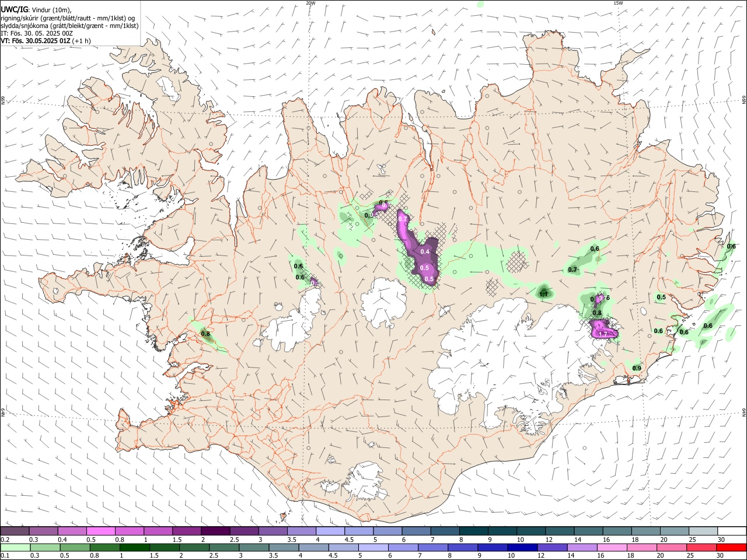Pick lower legend swatch labeled 4.5
Viewport: 747px width, 560px height.
343,547
